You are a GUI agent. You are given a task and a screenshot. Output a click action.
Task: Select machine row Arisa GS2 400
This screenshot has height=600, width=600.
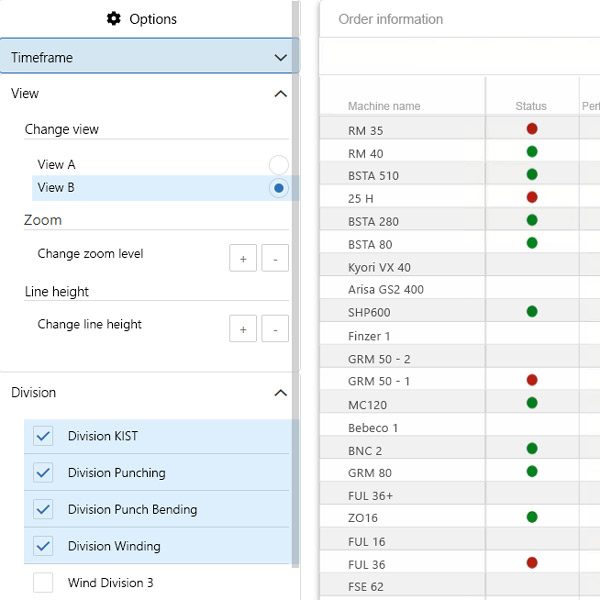coord(460,288)
